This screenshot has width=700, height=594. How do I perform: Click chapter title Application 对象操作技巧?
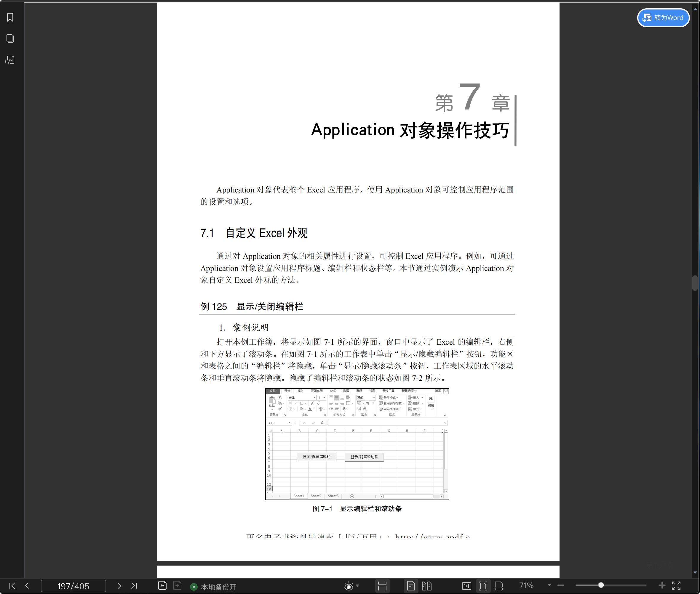(410, 130)
